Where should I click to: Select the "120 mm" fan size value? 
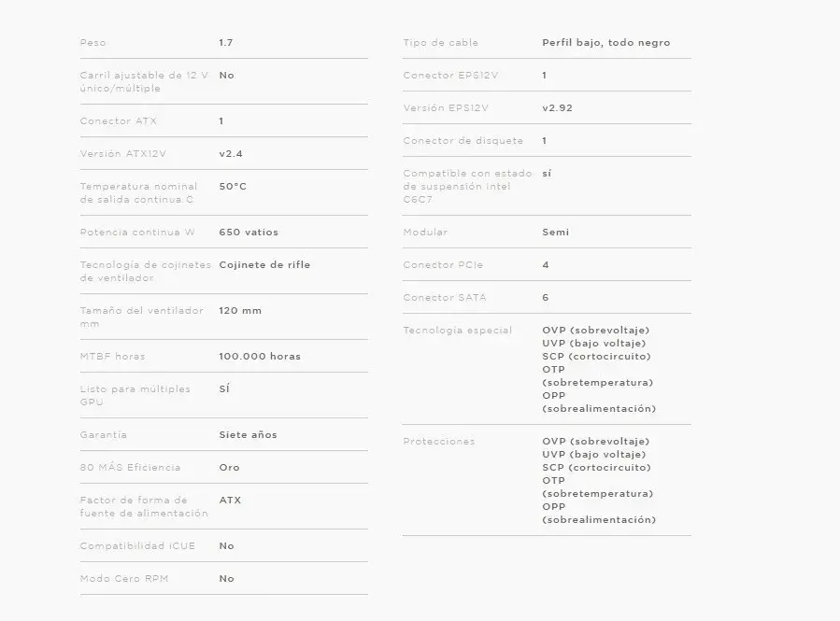coord(240,311)
